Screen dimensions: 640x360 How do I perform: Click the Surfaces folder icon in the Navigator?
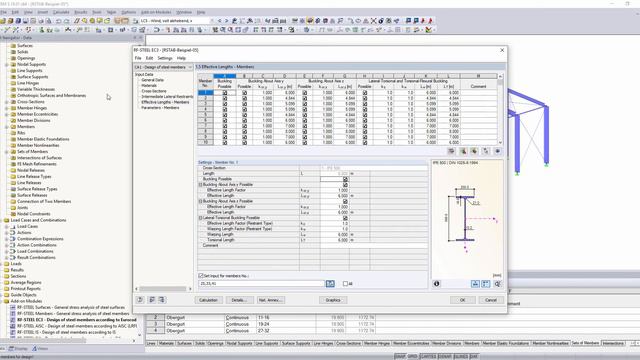click(x=13, y=46)
